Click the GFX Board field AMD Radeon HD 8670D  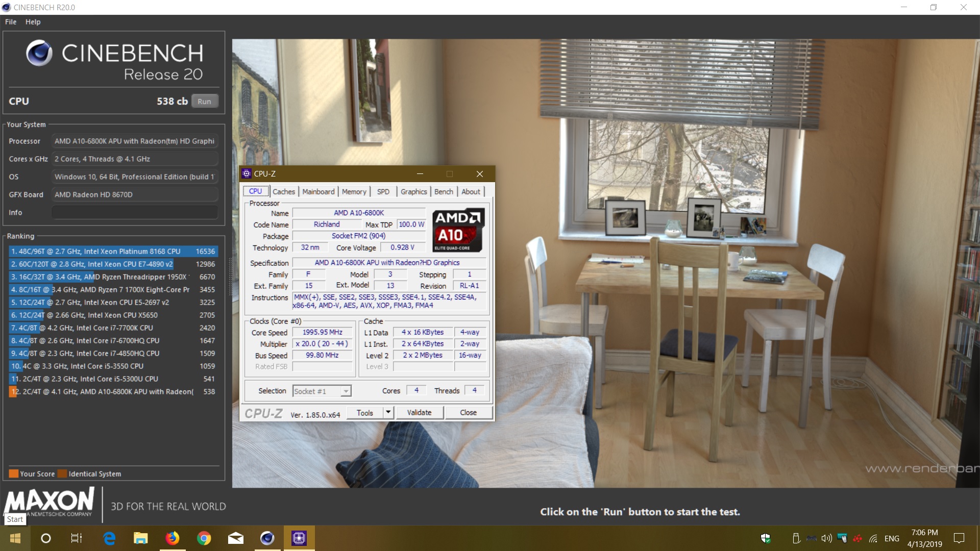[135, 194]
